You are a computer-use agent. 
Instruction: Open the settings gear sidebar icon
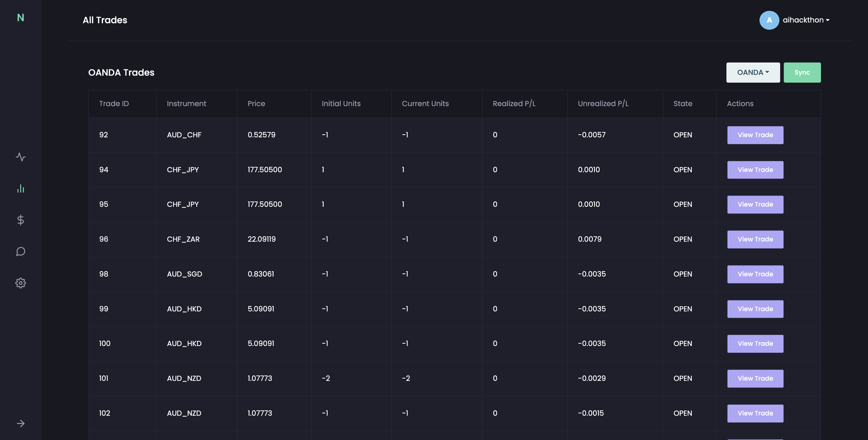pos(21,283)
